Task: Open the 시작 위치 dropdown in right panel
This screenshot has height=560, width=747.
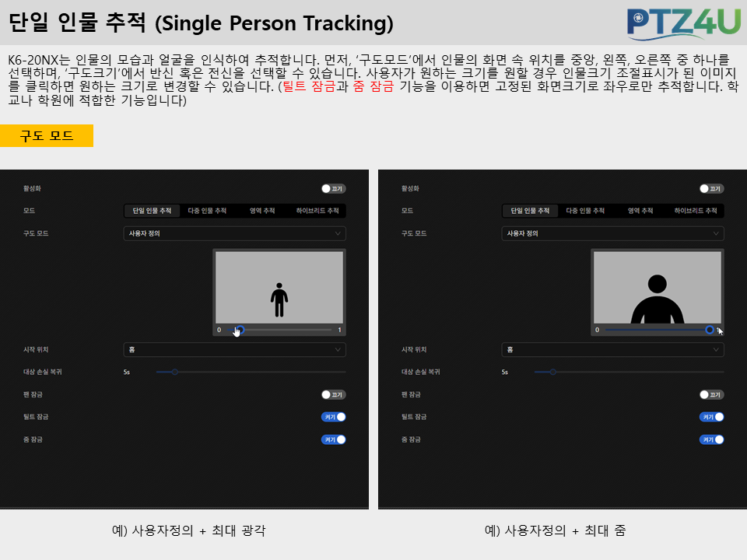Action: (x=612, y=349)
